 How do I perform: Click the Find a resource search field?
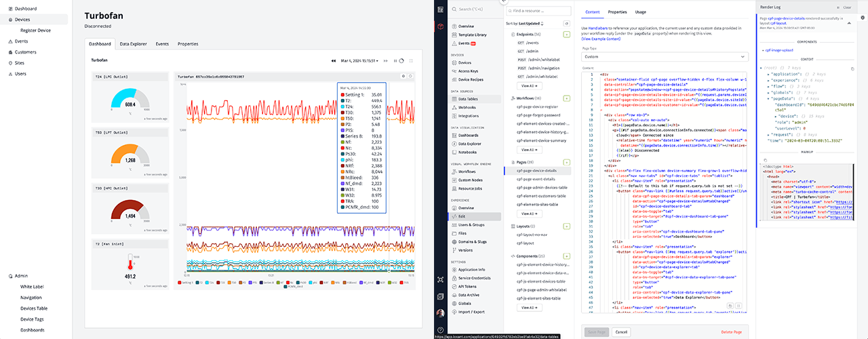tap(538, 11)
